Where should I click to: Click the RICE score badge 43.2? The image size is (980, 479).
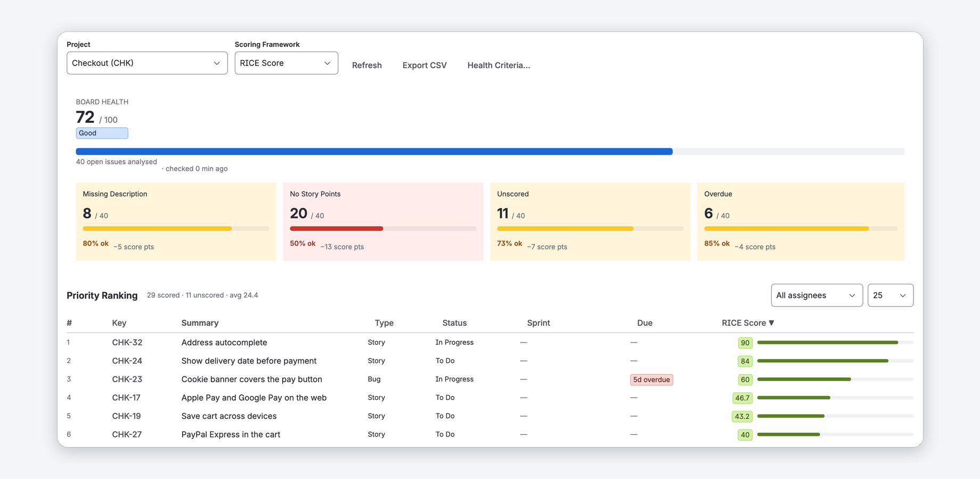(742, 416)
